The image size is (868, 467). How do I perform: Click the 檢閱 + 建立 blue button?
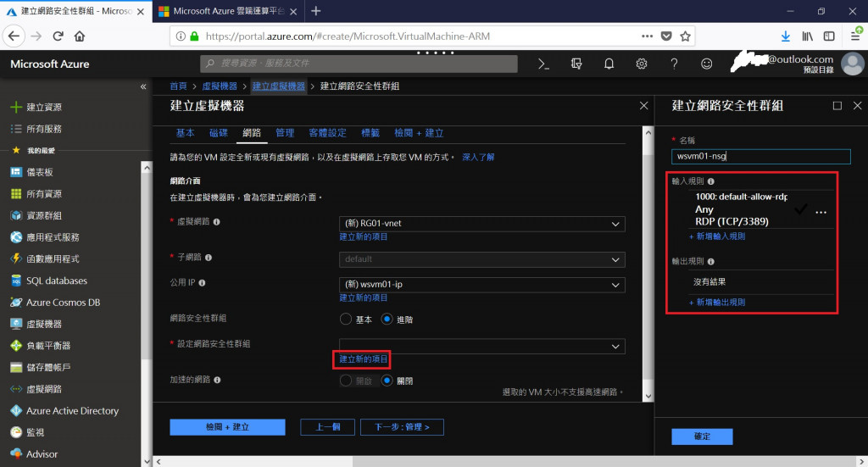227,426
